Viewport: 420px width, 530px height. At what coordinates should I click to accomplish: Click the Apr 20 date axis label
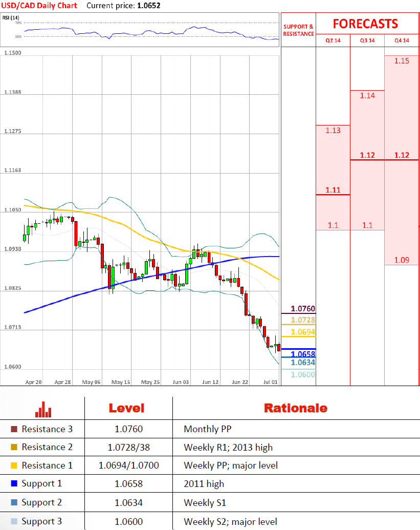(x=33, y=382)
